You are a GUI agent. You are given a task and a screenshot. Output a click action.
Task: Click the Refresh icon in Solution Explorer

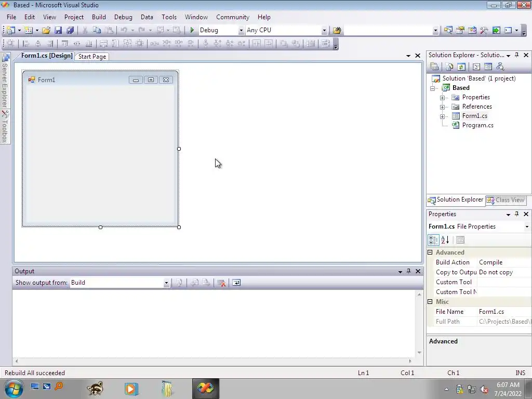pyautogui.click(x=461, y=66)
